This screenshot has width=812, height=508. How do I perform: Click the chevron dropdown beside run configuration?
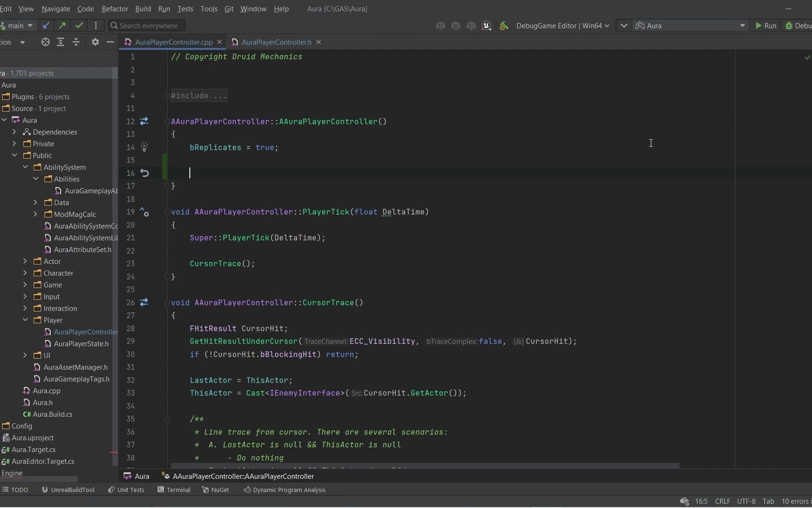tap(624, 26)
